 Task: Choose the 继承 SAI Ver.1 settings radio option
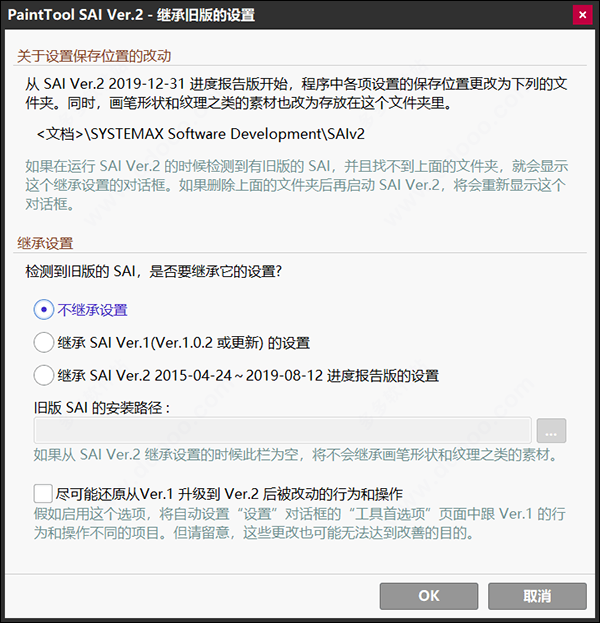pyautogui.click(x=44, y=342)
